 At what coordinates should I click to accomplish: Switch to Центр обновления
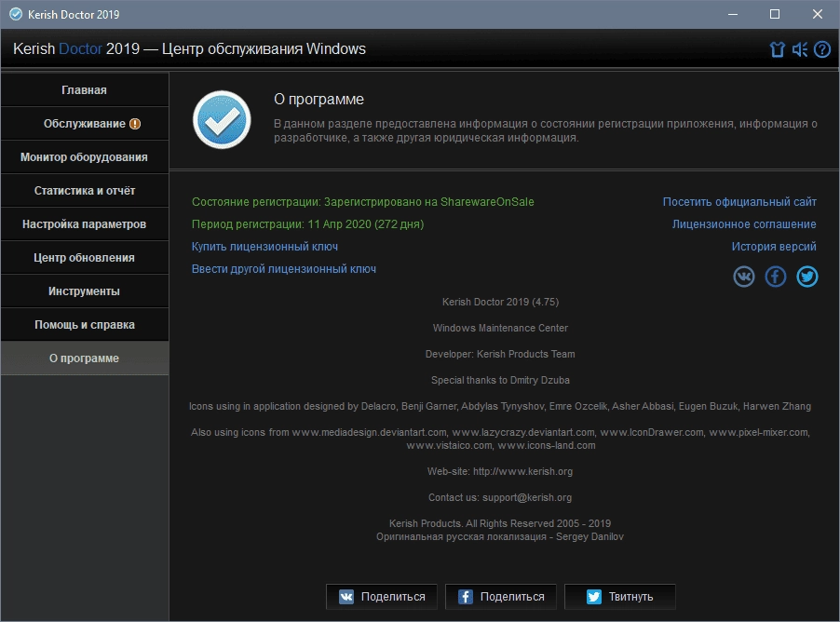click(x=85, y=258)
